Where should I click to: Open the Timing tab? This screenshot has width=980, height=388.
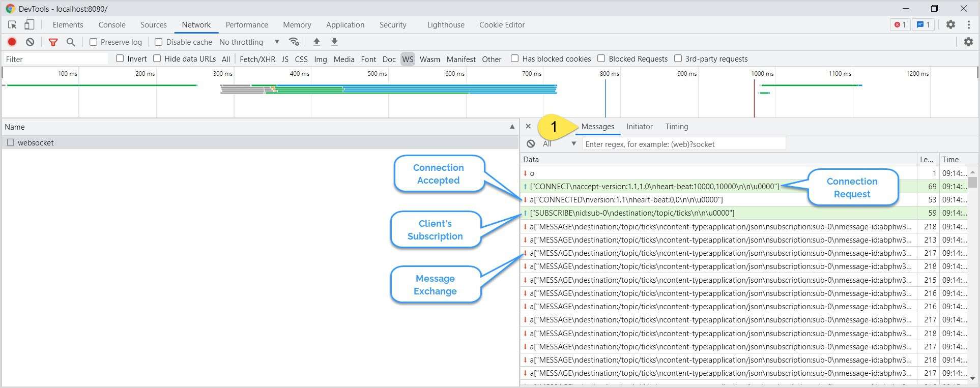pyautogui.click(x=676, y=127)
